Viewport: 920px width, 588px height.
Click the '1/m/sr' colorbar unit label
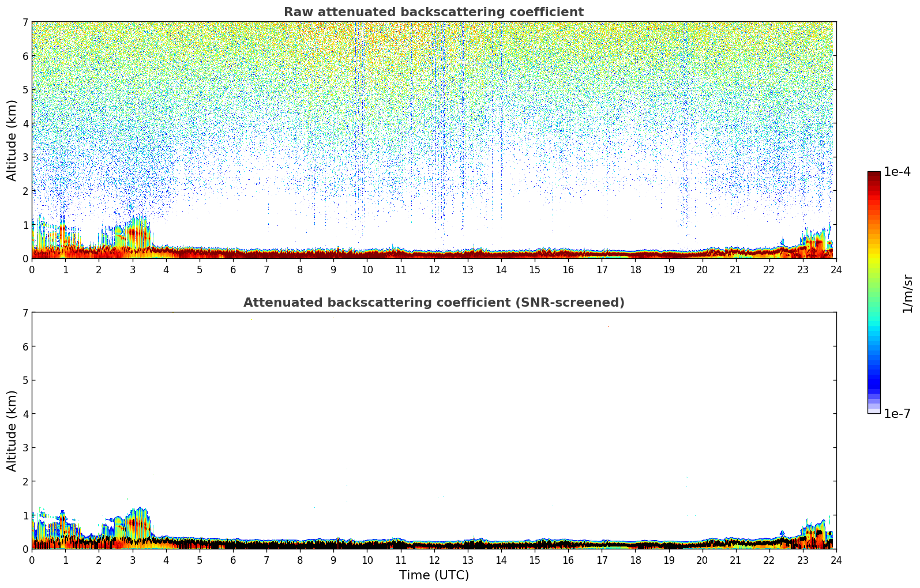(907, 293)
